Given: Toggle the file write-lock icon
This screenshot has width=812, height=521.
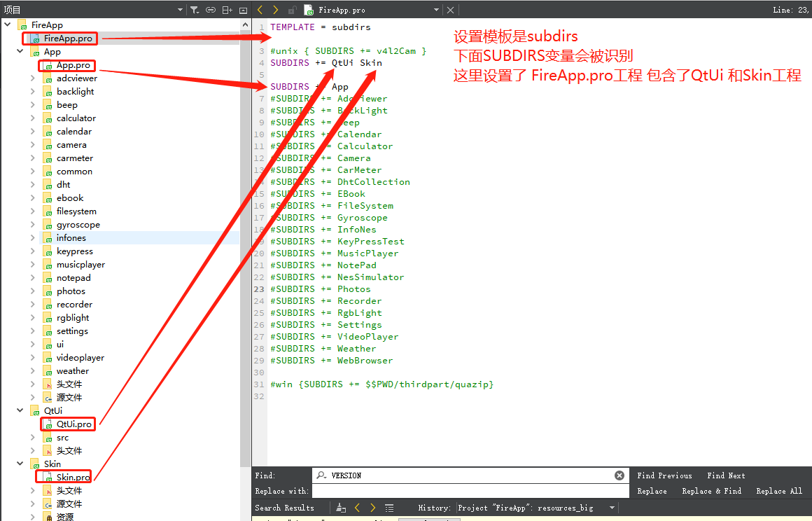Looking at the screenshot, I should [292, 10].
